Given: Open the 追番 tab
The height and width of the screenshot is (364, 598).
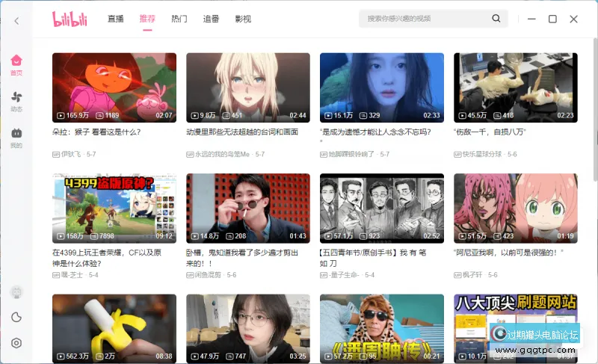Looking at the screenshot, I should (x=211, y=19).
